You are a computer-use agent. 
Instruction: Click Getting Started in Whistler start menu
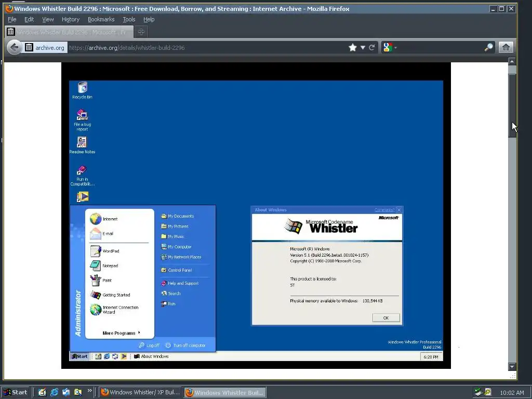[110, 295]
